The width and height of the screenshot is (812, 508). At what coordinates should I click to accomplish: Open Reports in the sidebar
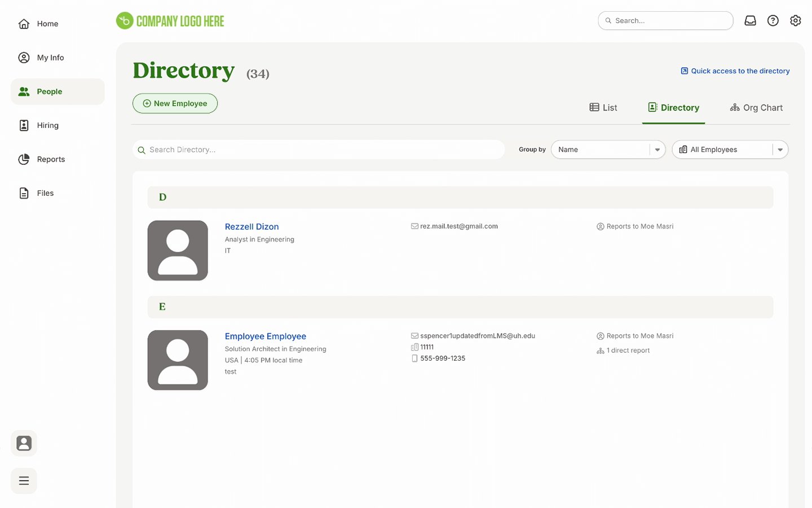tap(51, 159)
